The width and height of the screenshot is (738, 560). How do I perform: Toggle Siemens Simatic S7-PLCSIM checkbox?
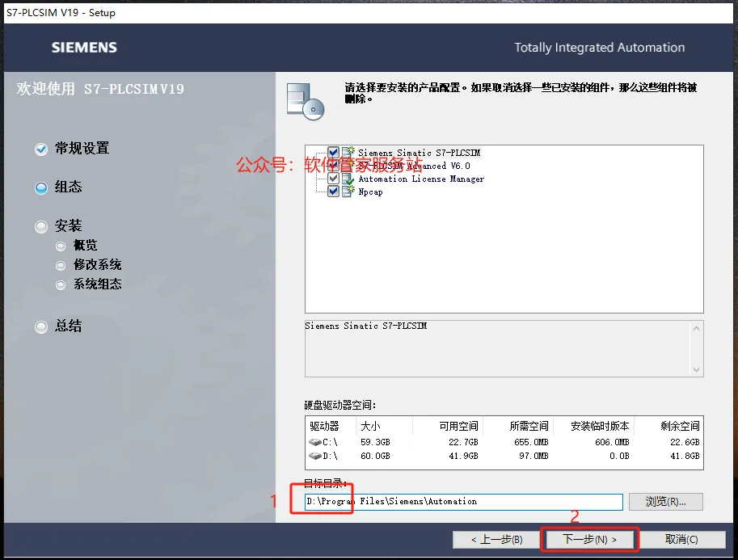333,153
